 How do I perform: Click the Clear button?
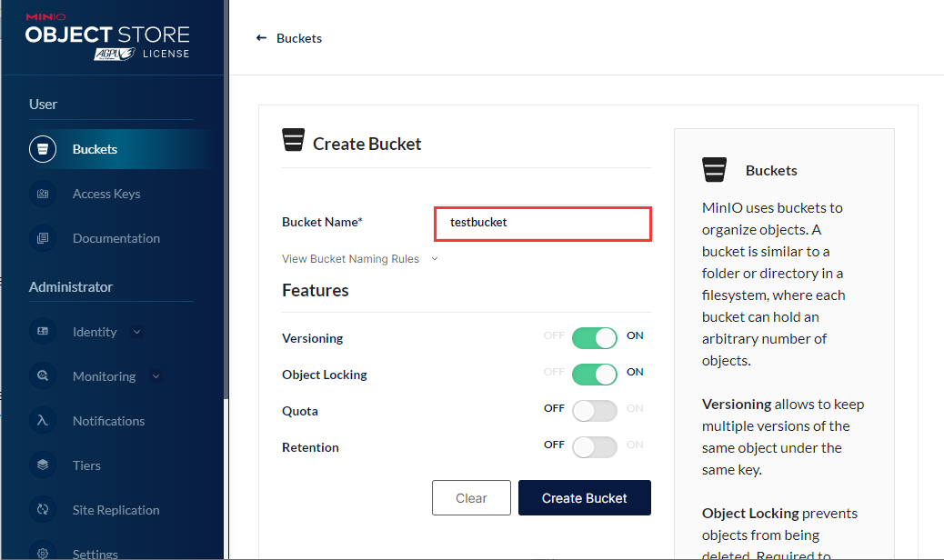click(x=471, y=498)
